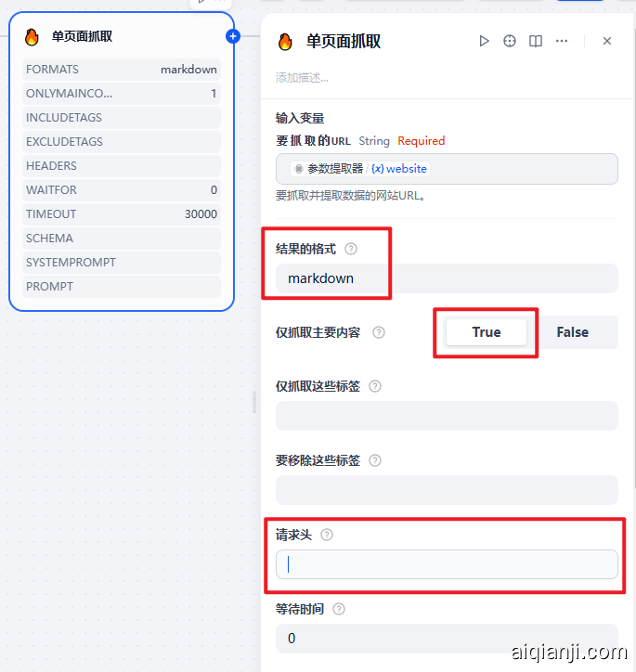Close the 单页面抓取 settings panel
Screen dimensions: 636x672
pyautogui.click(x=607, y=41)
